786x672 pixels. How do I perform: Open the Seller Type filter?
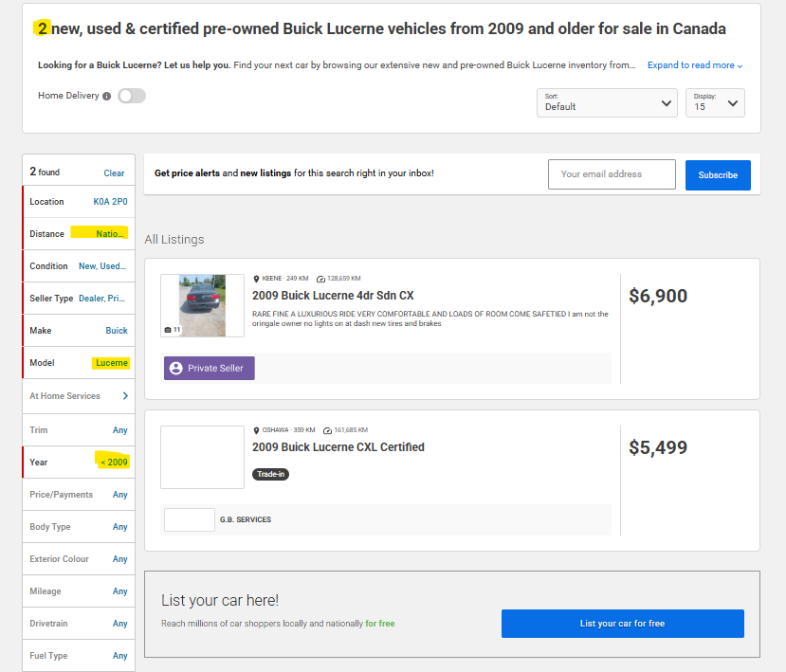point(79,299)
